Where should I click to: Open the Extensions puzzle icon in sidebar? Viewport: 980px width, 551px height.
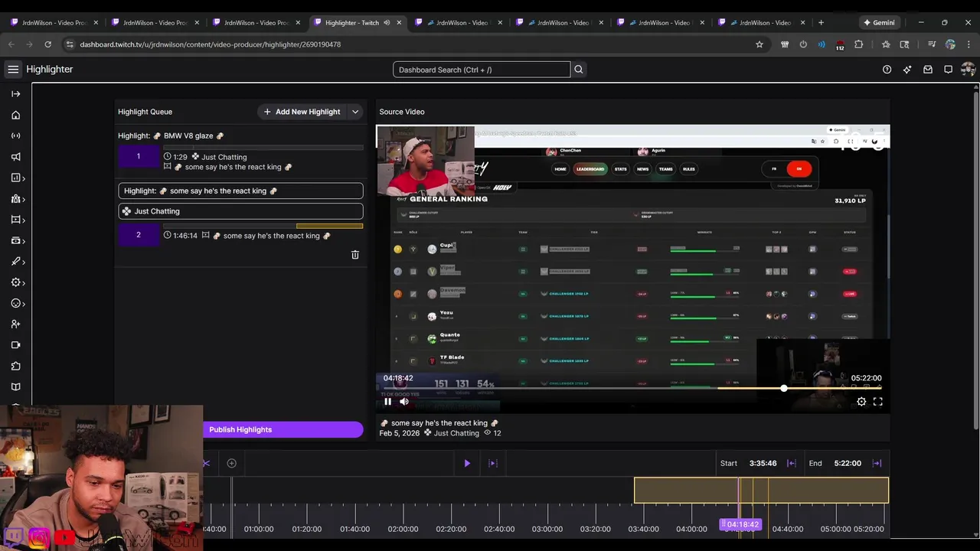[x=15, y=366]
